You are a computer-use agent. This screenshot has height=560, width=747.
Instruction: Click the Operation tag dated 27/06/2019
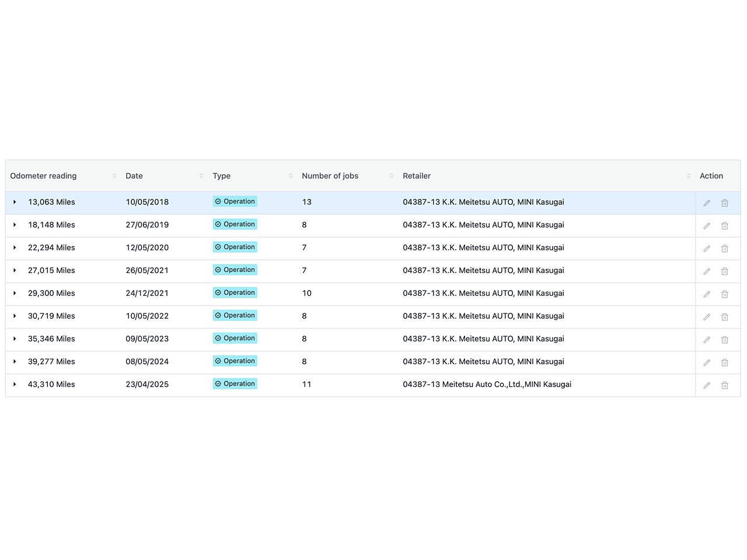[235, 224]
